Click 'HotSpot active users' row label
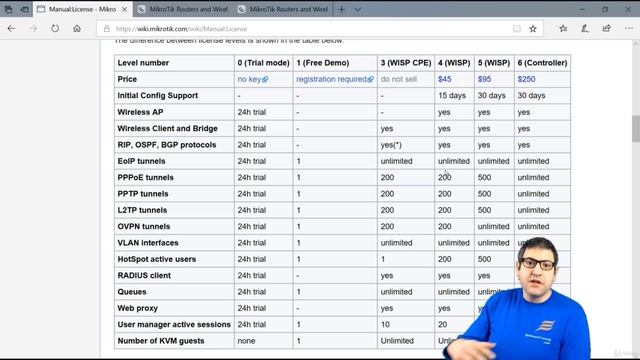 (x=157, y=259)
